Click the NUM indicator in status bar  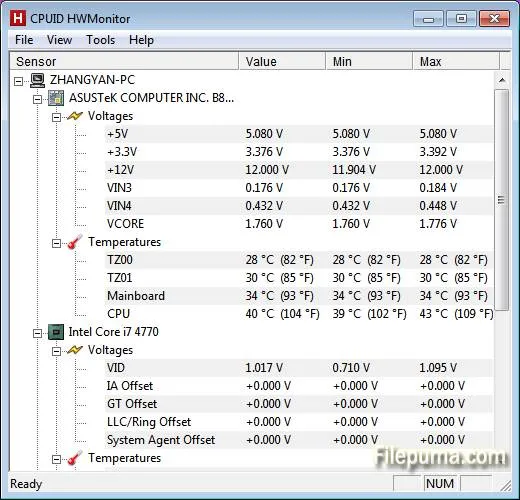coord(440,484)
